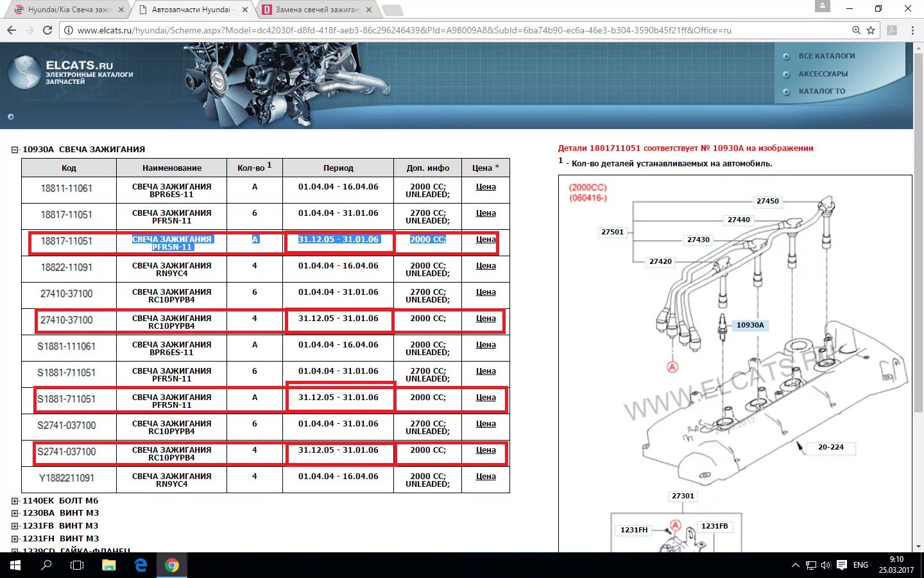Click the 1231FB label on the diagram
This screenshot has width=924, height=578.
pyautogui.click(x=714, y=526)
